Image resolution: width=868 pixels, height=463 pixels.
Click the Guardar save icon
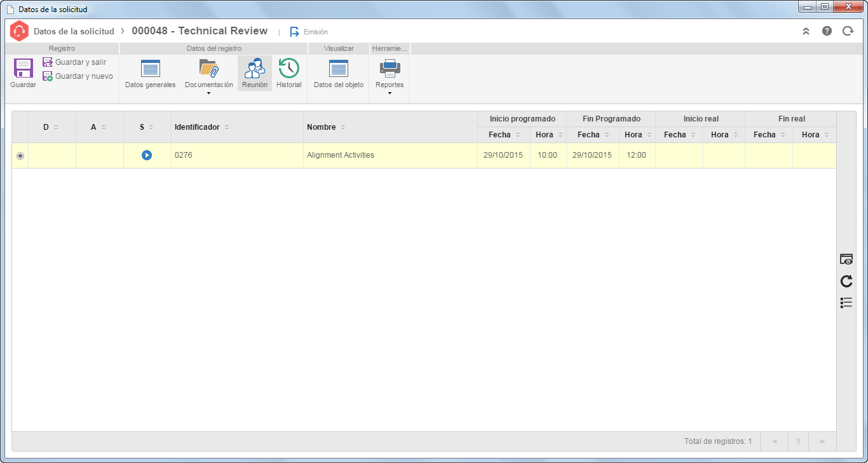coord(24,68)
